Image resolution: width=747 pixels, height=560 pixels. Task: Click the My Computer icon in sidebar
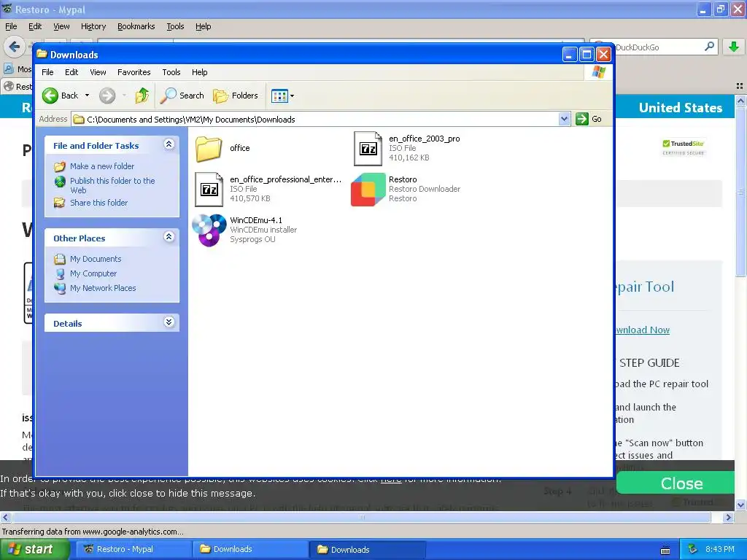[x=60, y=274]
